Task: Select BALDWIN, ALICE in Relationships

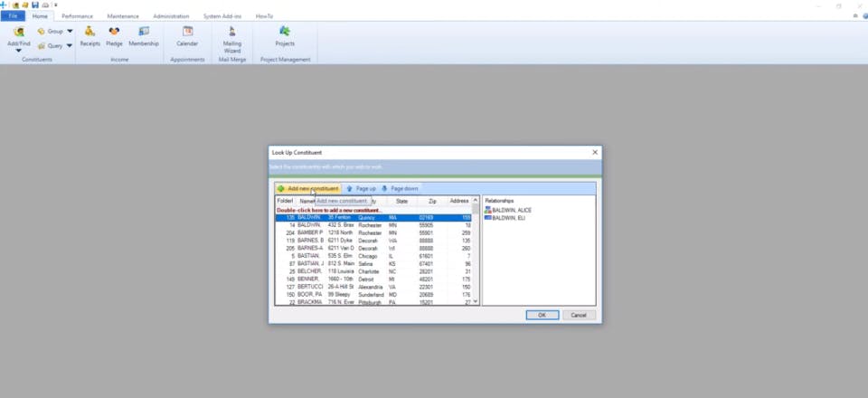Action: click(512, 211)
